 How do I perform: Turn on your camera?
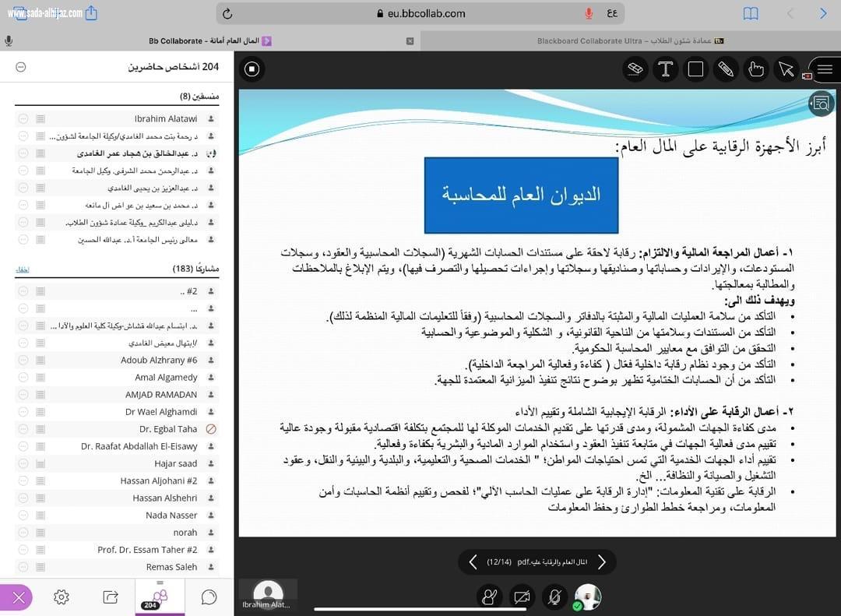[522, 597]
